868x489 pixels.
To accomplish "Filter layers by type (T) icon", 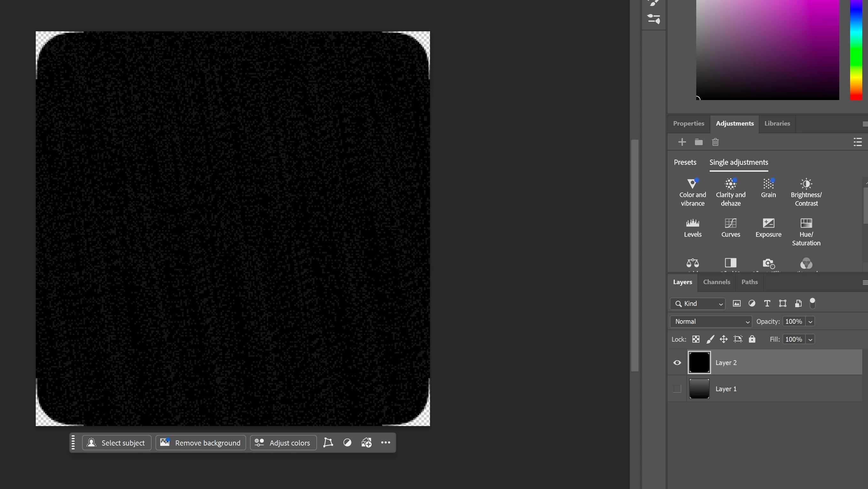I will tap(767, 304).
